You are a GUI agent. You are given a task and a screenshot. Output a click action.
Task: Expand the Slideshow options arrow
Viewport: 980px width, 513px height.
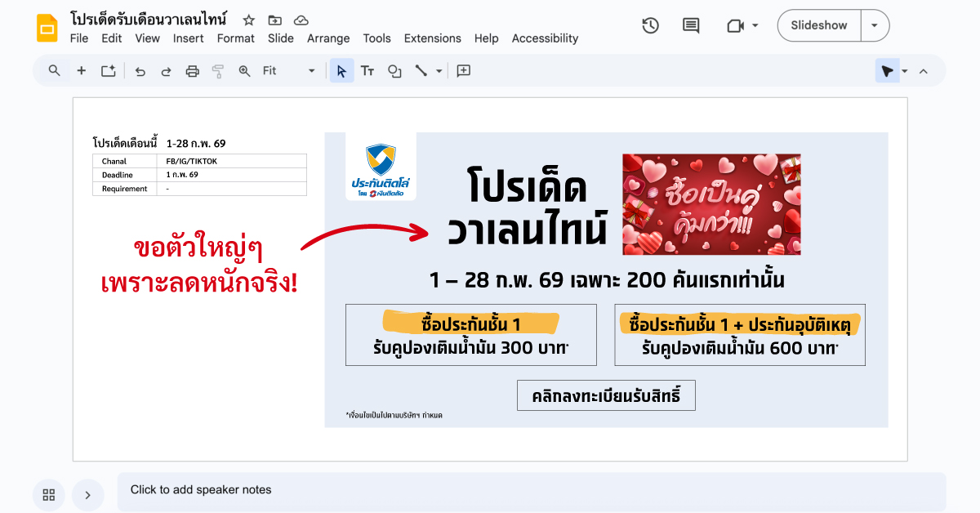click(875, 25)
